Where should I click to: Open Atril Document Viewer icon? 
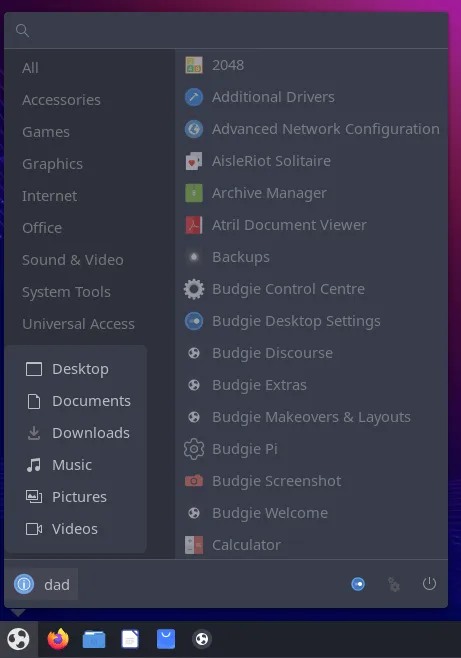pos(194,225)
